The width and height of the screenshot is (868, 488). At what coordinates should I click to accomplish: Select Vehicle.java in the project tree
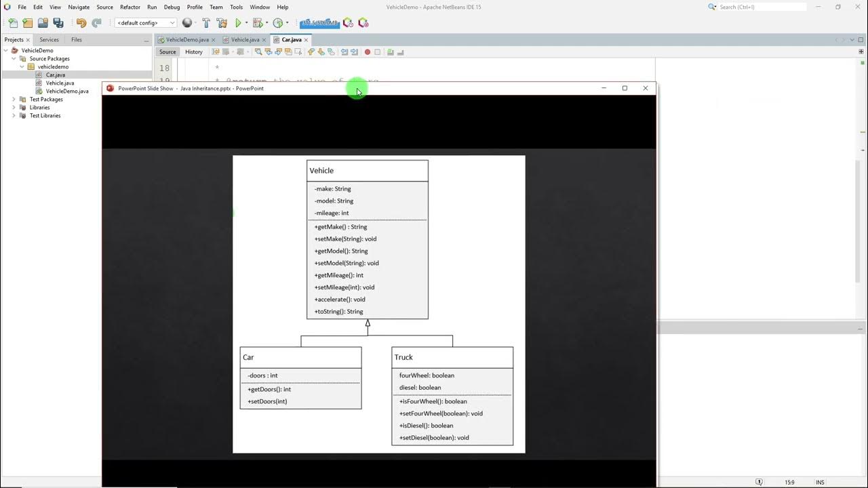click(x=60, y=83)
